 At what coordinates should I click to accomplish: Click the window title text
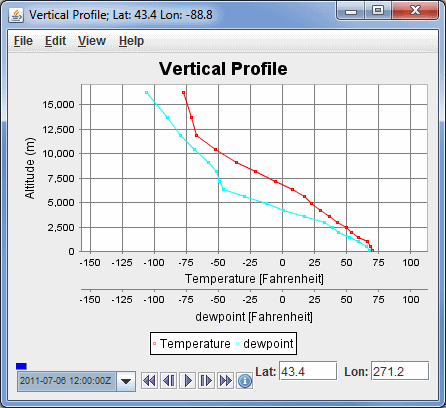pos(121,15)
